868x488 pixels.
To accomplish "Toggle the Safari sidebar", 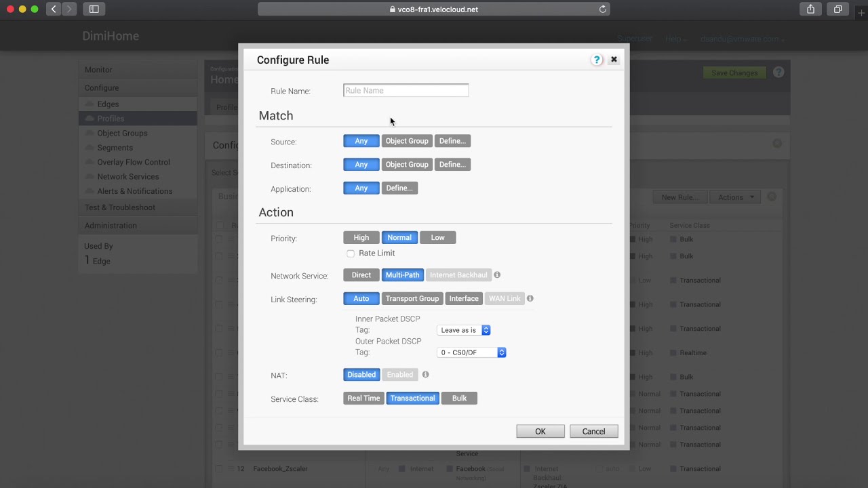I will coord(94,9).
